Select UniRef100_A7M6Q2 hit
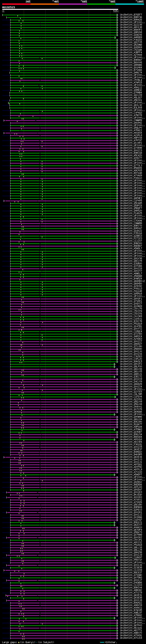Viewport: 146px width, 644px height. pos(131,615)
